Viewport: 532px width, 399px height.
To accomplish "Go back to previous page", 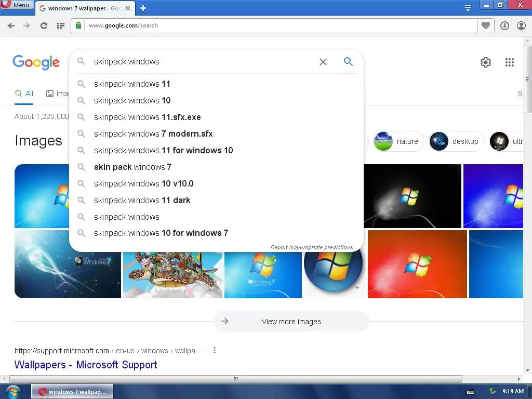I will pos(11,25).
